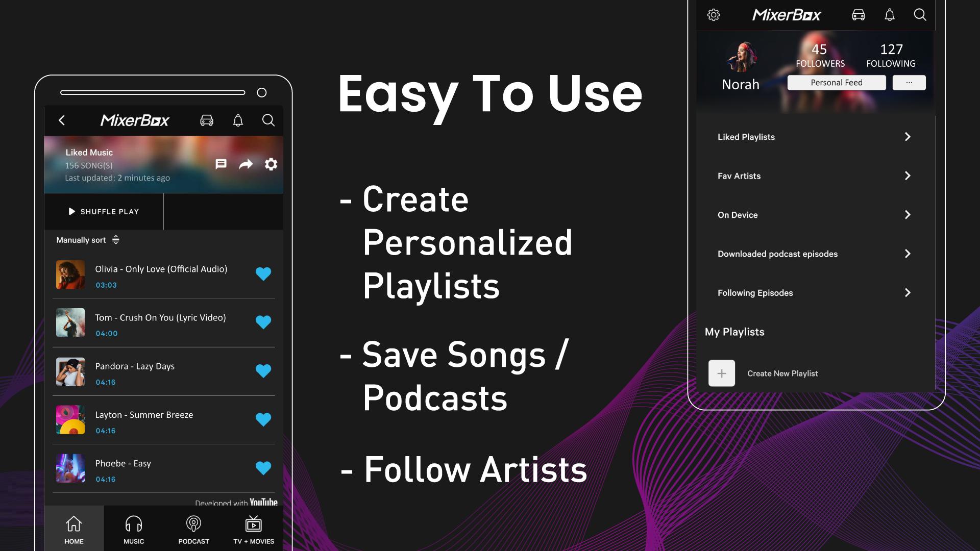Open the Manually sort menu option
The image size is (980, 551).
coord(87,240)
